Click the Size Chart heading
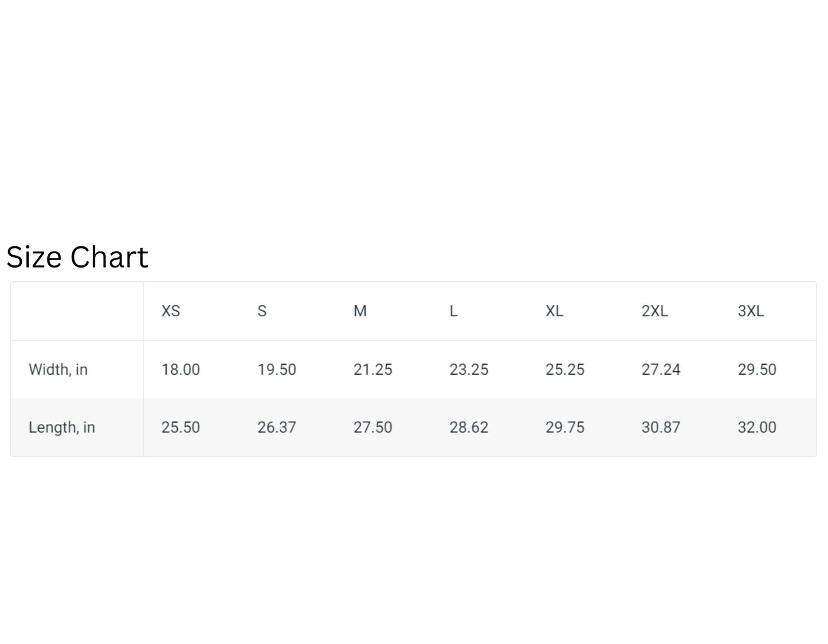 [x=77, y=257]
